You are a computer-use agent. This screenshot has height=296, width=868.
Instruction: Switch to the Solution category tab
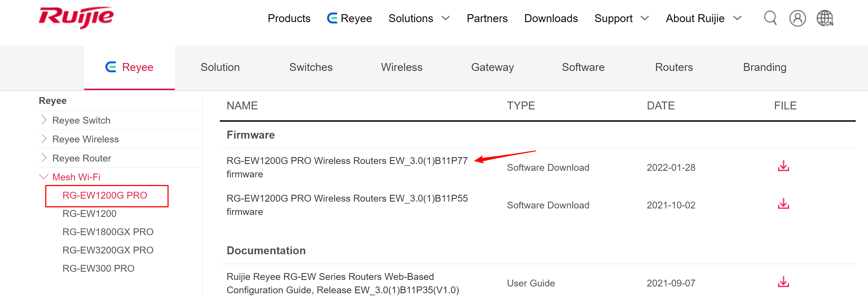(x=220, y=67)
